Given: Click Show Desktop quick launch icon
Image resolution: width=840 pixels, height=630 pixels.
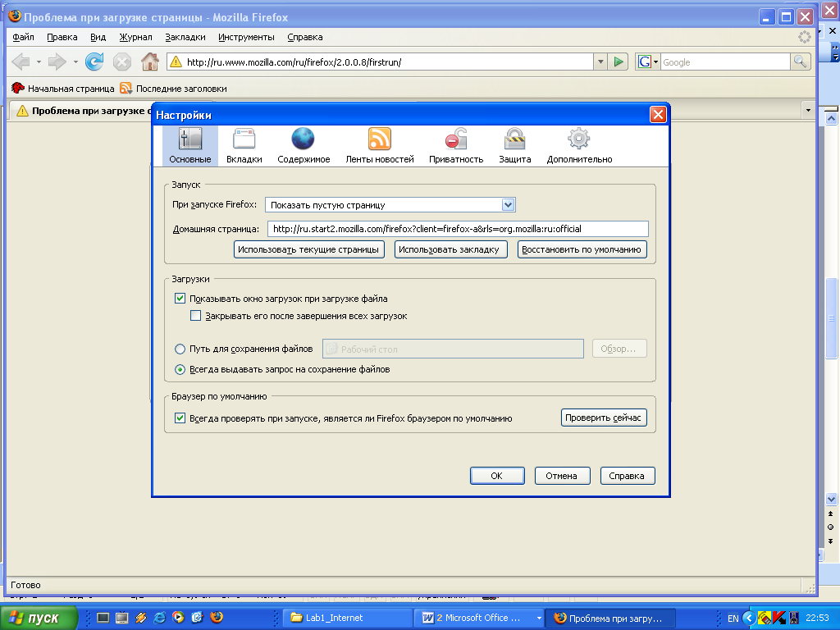Looking at the screenshot, I should tap(103, 618).
